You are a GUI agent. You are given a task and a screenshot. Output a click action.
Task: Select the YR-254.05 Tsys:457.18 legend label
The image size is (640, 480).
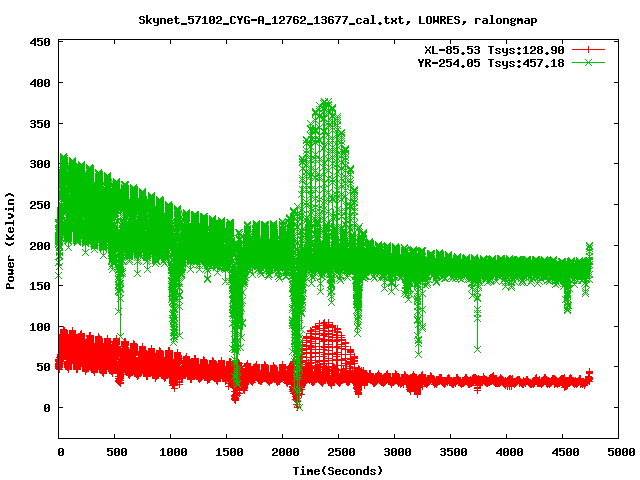point(491,63)
